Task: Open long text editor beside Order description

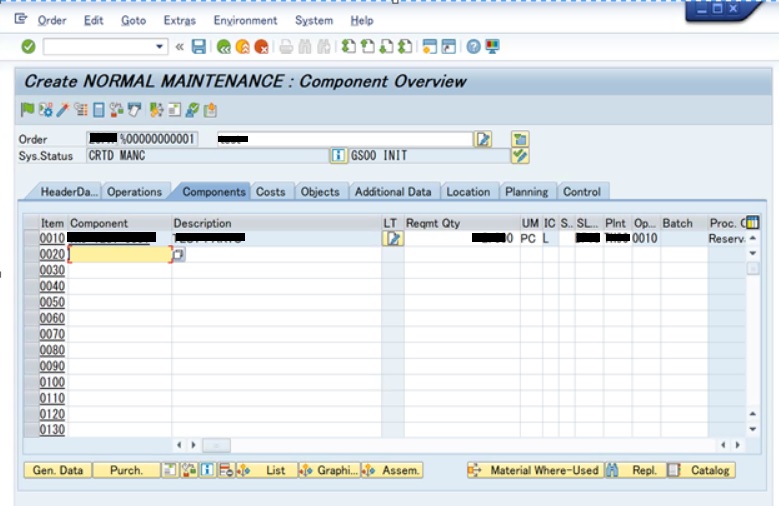Action: point(484,139)
